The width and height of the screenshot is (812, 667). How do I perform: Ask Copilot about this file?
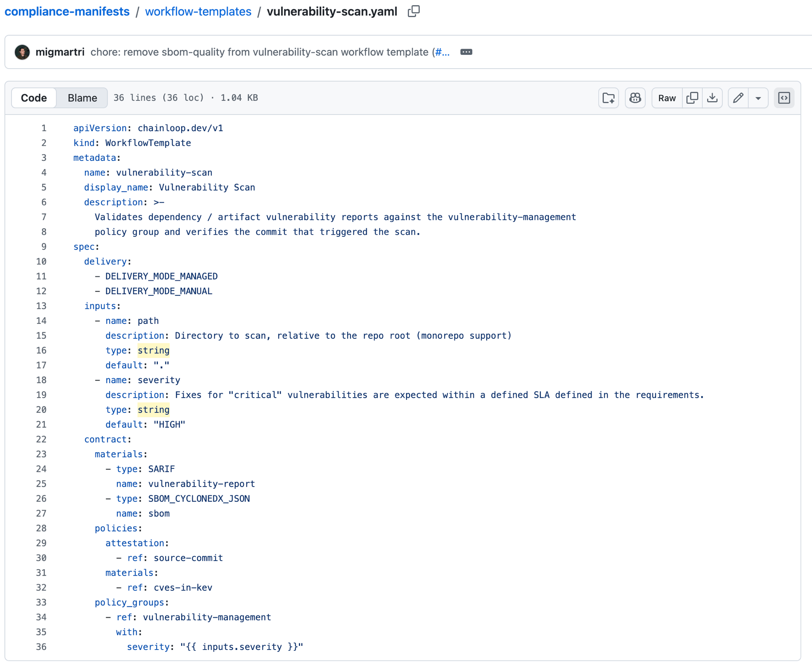635,98
